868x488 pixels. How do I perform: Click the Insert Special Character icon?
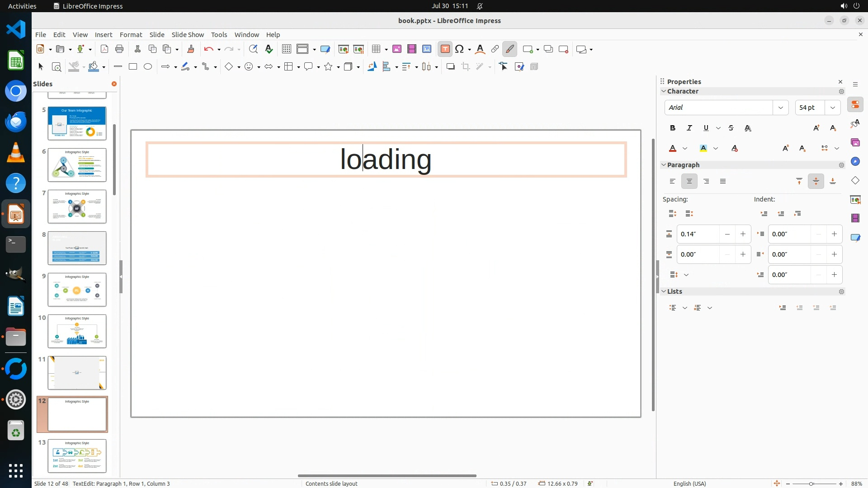(459, 49)
